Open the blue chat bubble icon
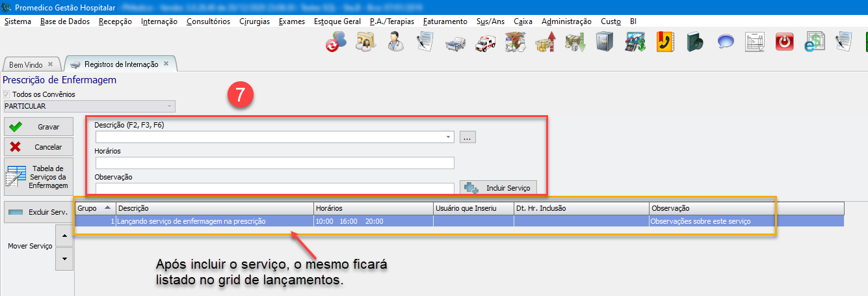 (725, 42)
